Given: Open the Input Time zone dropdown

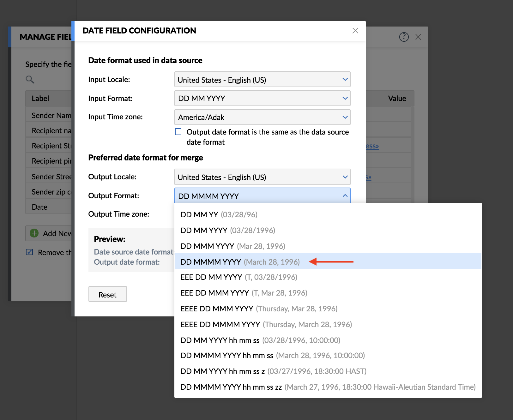Looking at the screenshot, I should [262, 117].
